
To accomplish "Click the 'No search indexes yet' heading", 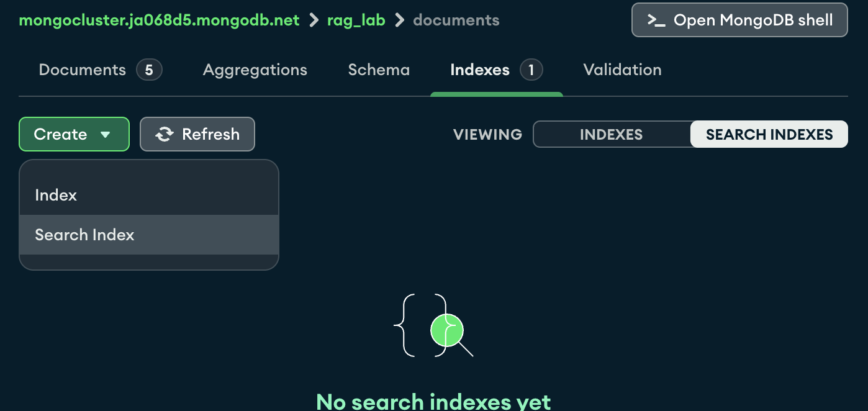I will tap(433, 402).
